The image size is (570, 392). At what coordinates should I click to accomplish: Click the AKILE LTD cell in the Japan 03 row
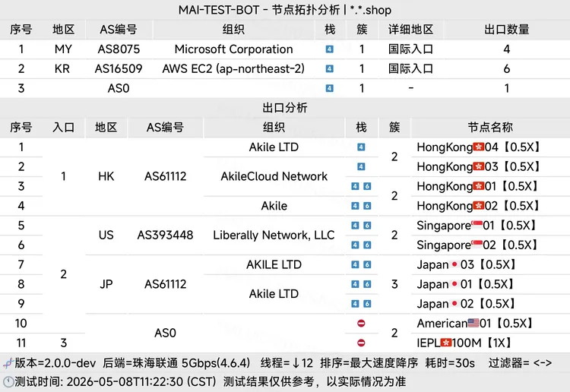[274, 264]
